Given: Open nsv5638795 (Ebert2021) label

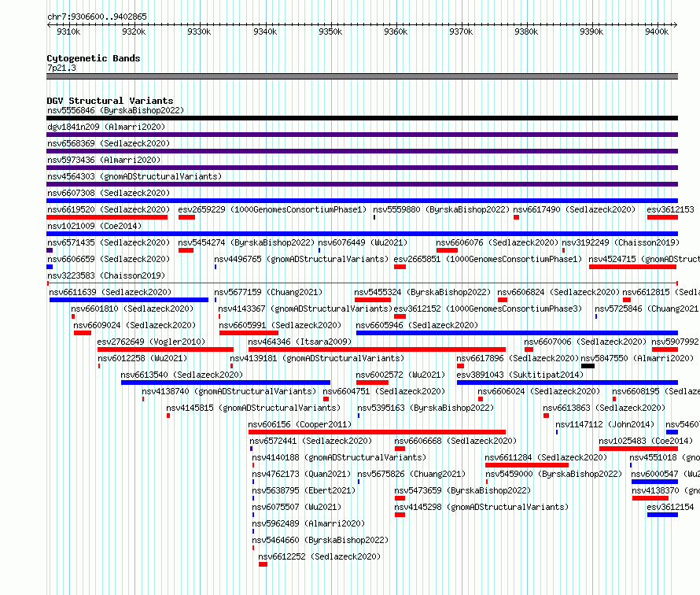Looking at the screenshot, I should (x=304, y=490).
